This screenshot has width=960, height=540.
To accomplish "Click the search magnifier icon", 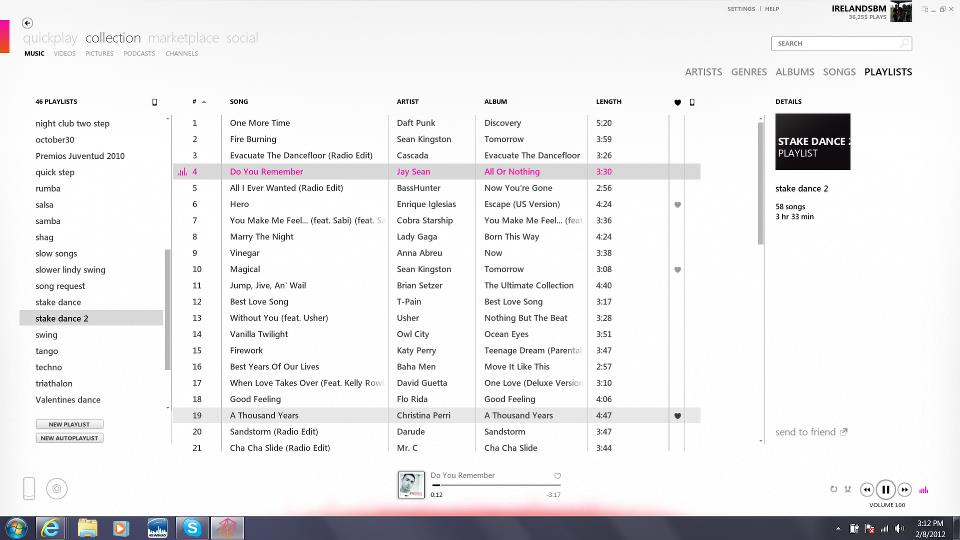I will [x=904, y=43].
